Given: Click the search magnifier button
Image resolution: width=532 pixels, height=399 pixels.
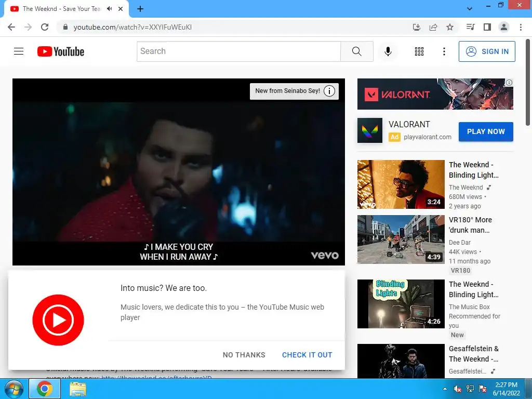Looking at the screenshot, I should pos(356,51).
